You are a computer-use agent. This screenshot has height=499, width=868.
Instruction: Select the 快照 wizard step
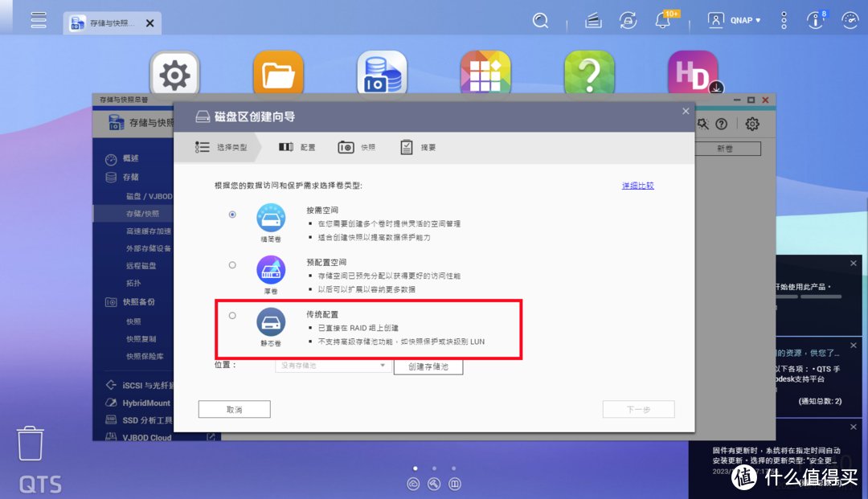(x=357, y=147)
